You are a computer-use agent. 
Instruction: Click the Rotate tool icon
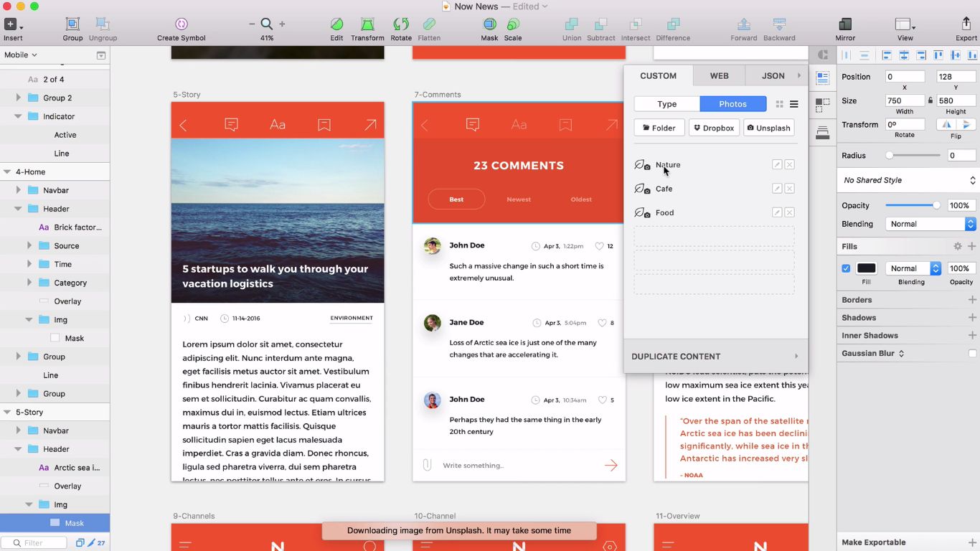click(401, 24)
